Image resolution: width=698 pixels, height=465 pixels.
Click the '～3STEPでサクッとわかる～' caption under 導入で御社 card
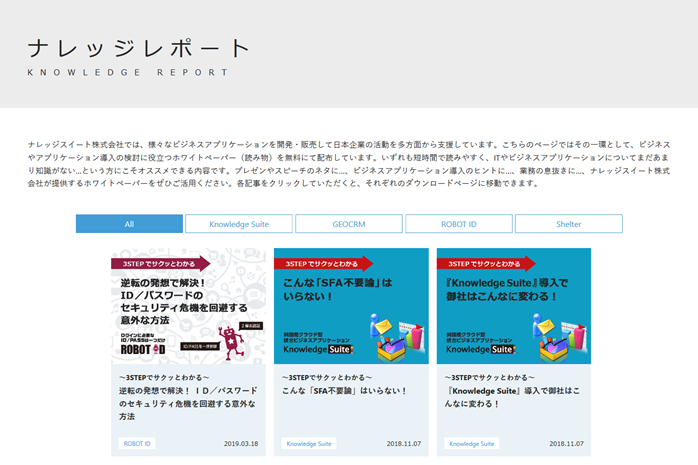[x=489, y=377]
